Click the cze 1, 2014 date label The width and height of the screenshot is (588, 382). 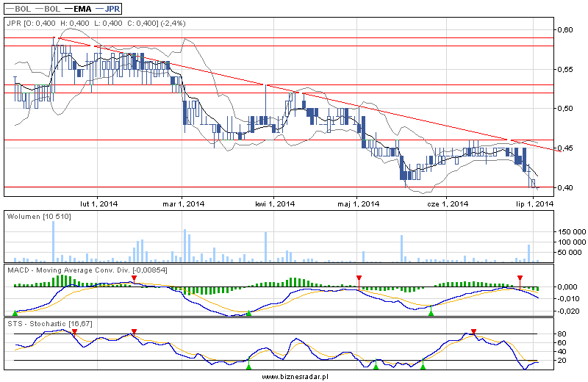(x=448, y=204)
